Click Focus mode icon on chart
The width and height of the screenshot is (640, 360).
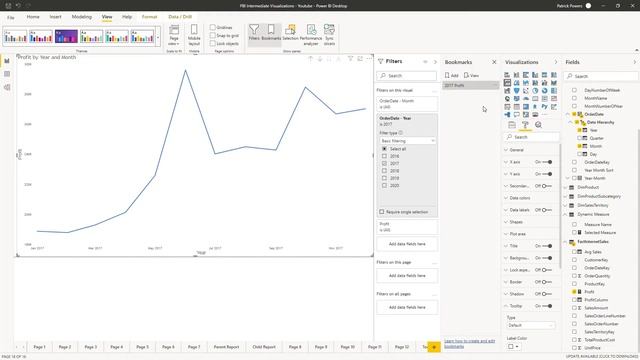[360, 59]
